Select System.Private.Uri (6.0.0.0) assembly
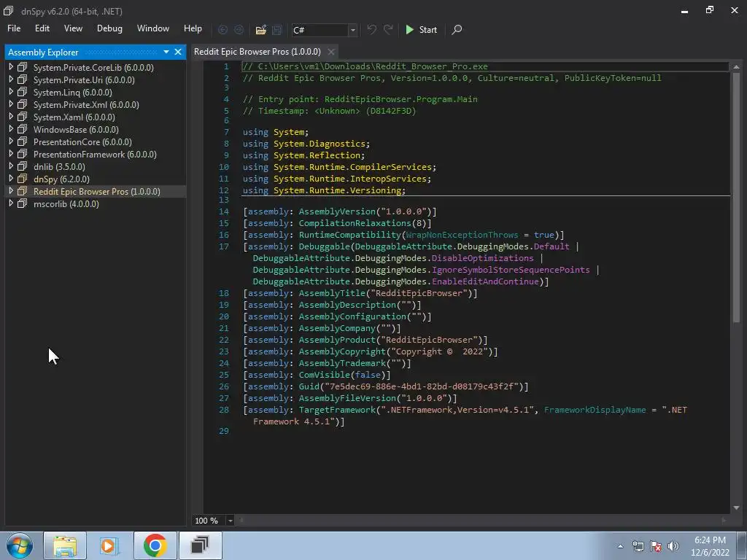 [x=84, y=80]
